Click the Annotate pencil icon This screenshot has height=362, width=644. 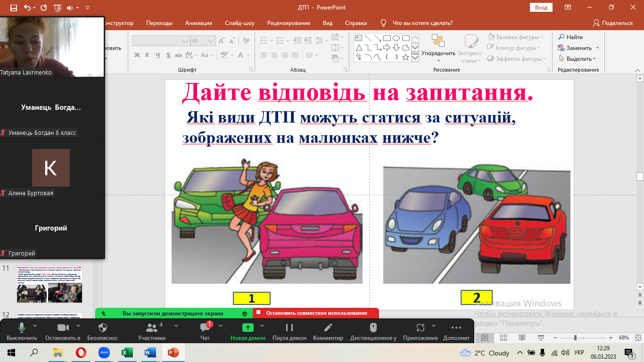pos(328,328)
